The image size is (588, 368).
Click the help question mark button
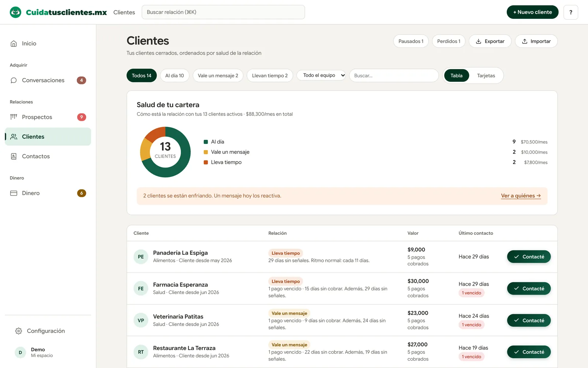571,12
